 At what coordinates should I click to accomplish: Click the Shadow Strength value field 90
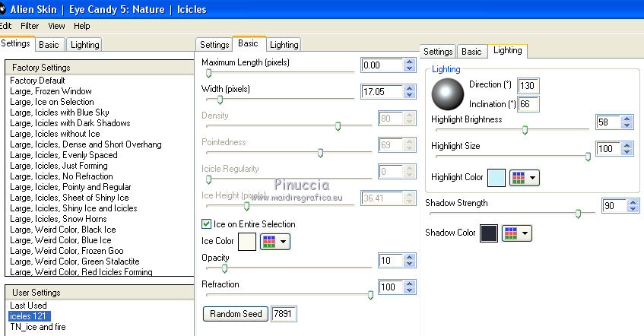pyautogui.click(x=614, y=205)
